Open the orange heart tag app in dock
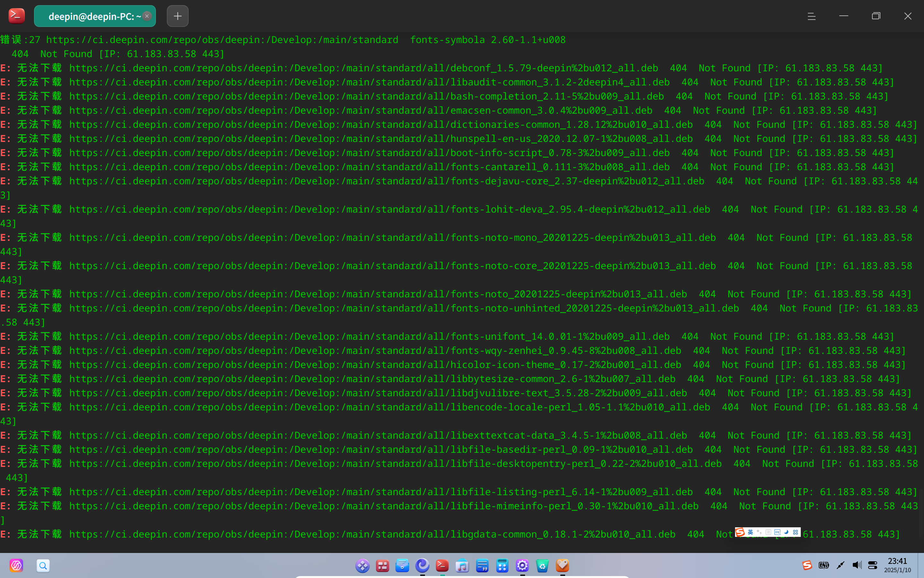Viewport: 924px width, 578px height. [x=562, y=565]
